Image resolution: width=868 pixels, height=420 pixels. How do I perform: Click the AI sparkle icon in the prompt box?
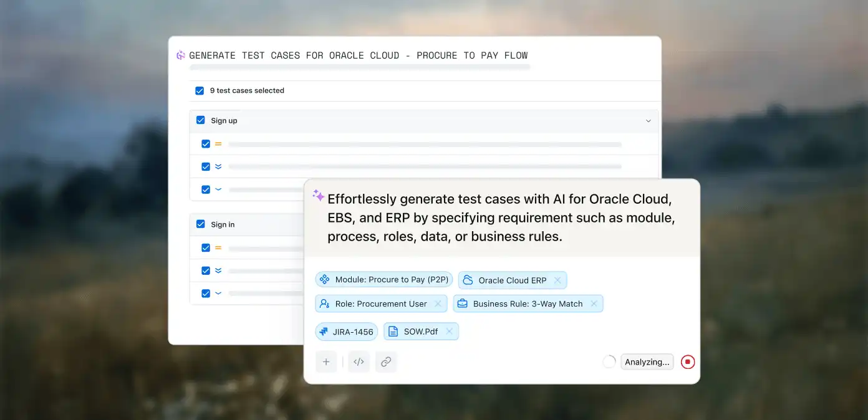point(318,196)
